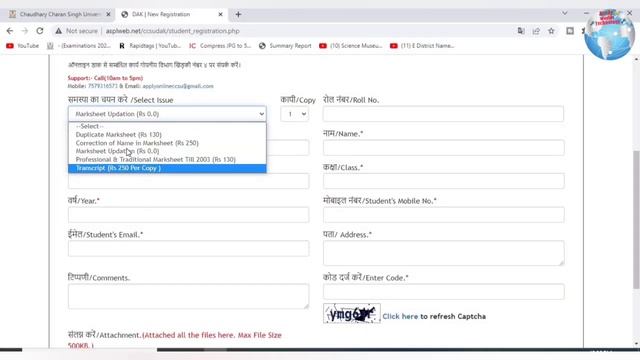Choose Transcript (Rs 250 Per Copy) option
Screen dimensions: 640x360
tap(167, 168)
